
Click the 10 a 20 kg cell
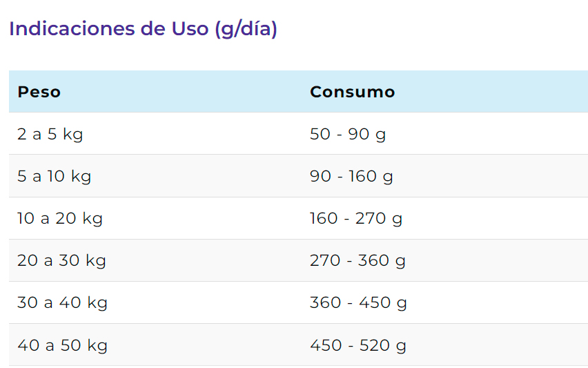pyautogui.click(x=155, y=218)
